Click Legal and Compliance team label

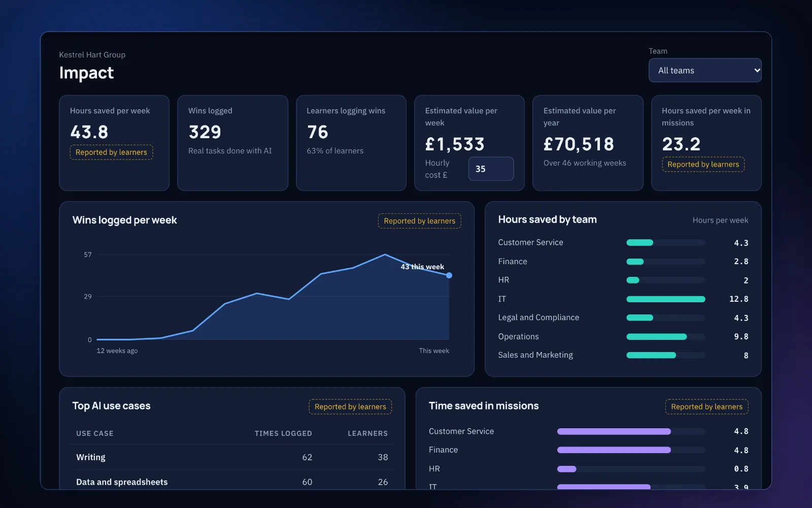coord(538,317)
